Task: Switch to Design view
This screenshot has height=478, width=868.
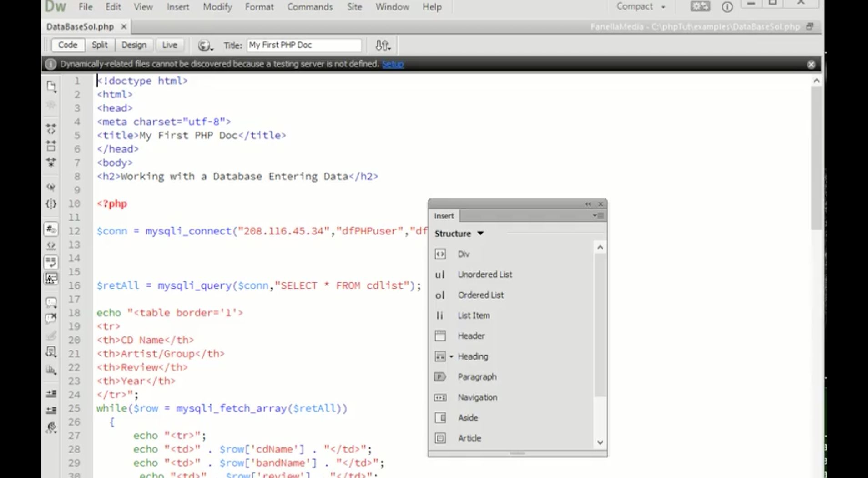Action: coord(134,45)
